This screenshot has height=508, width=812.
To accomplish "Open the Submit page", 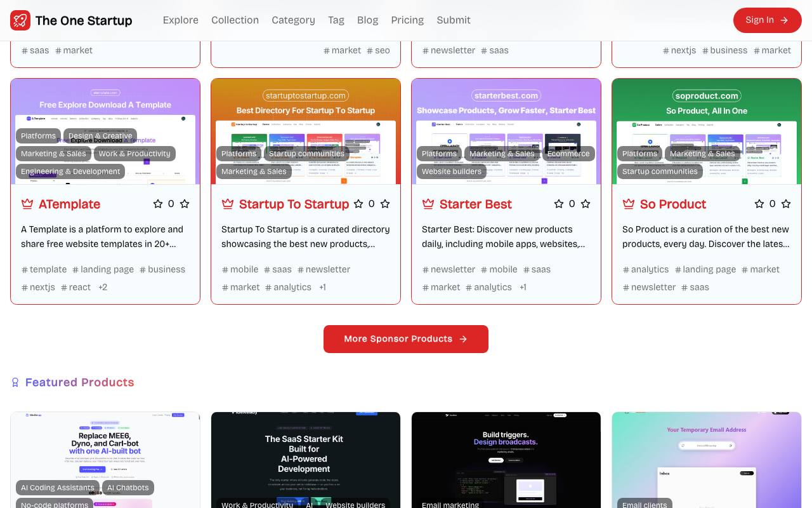I will [x=454, y=20].
